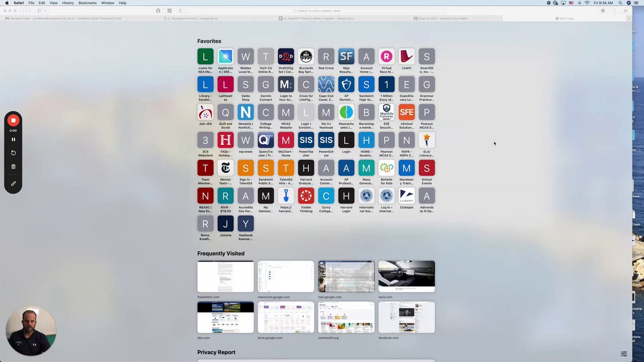Image resolution: width=644 pixels, height=362 pixels.
Task: Open the AP Workshop acorn favorite
Action: click(x=346, y=84)
